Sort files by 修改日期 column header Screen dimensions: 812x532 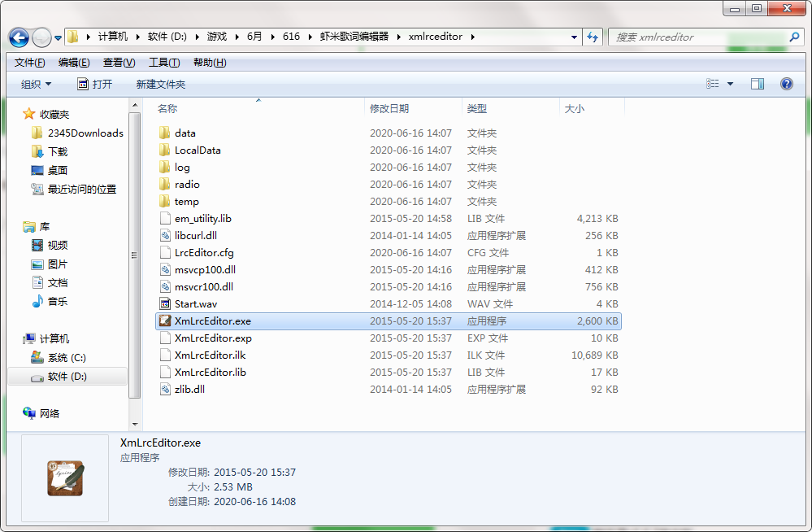[x=389, y=109]
